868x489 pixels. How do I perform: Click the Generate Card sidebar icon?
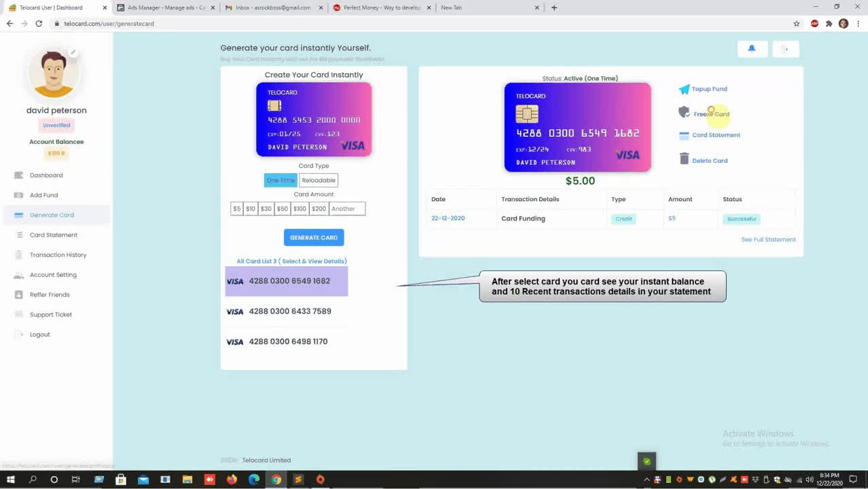click(19, 215)
